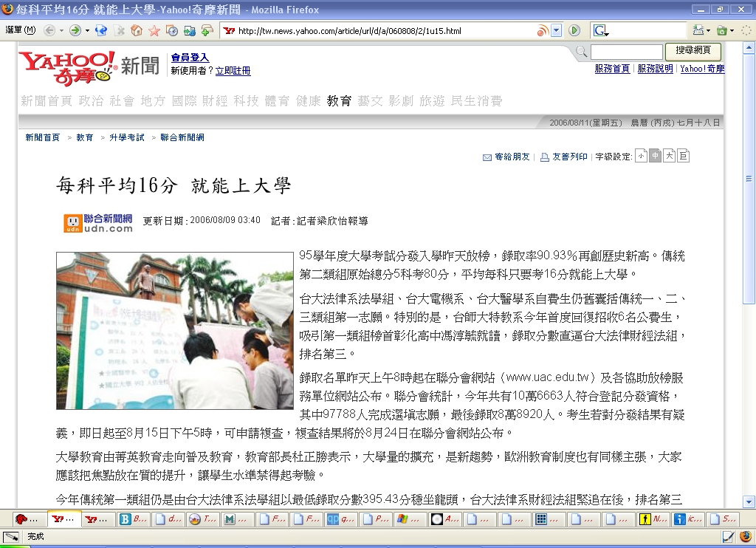This screenshot has height=548, width=756.
Task: Click the Yahoo!奇摩 logo
Action: point(67,67)
